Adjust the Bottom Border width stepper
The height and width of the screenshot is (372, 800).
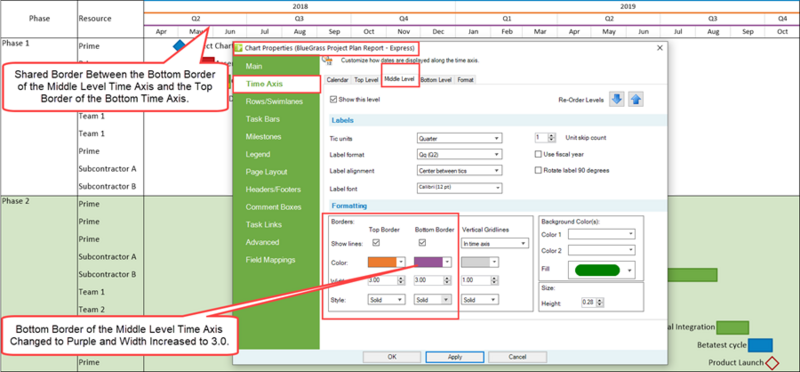(x=447, y=280)
